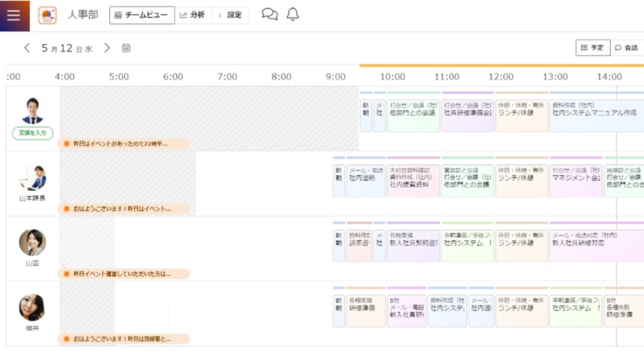The height and width of the screenshot is (352, 644).
Task: Open 山田's 昨日イベント運営 comment bubble
Action: coord(124,273)
